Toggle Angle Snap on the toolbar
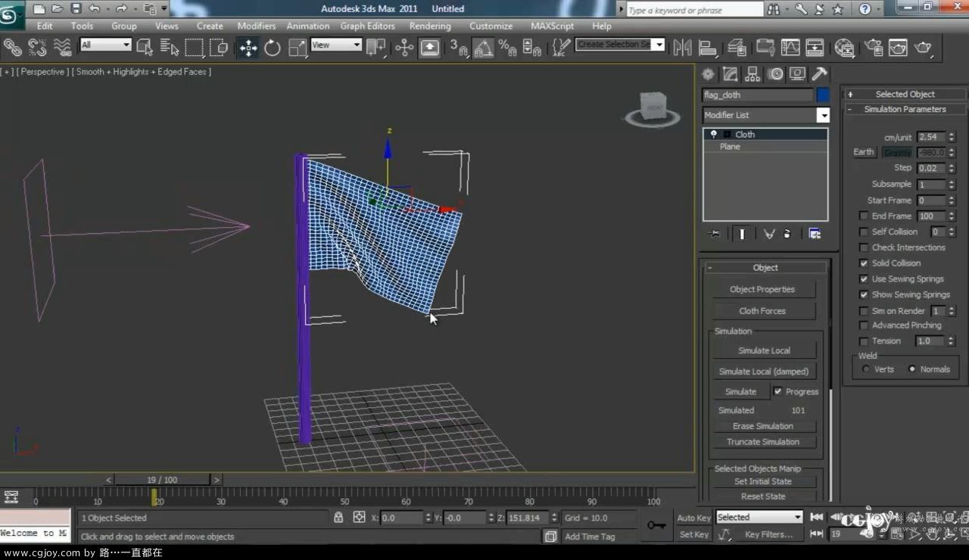This screenshot has height=560, width=969. point(484,48)
